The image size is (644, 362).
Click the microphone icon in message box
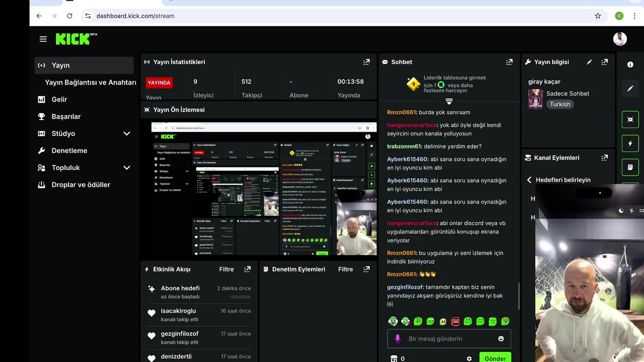(x=397, y=338)
